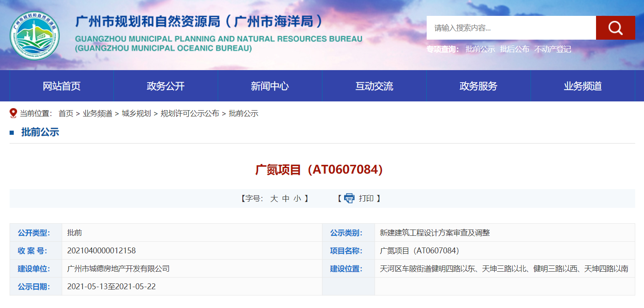Viewport: 644px width, 308px height.
Task: Open 政务服务 from the navigation bar
Action: click(x=478, y=86)
